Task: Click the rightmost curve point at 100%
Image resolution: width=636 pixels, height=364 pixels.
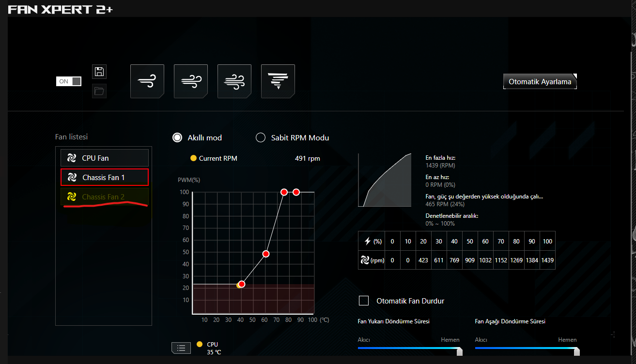Action: (x=296, y=192)
